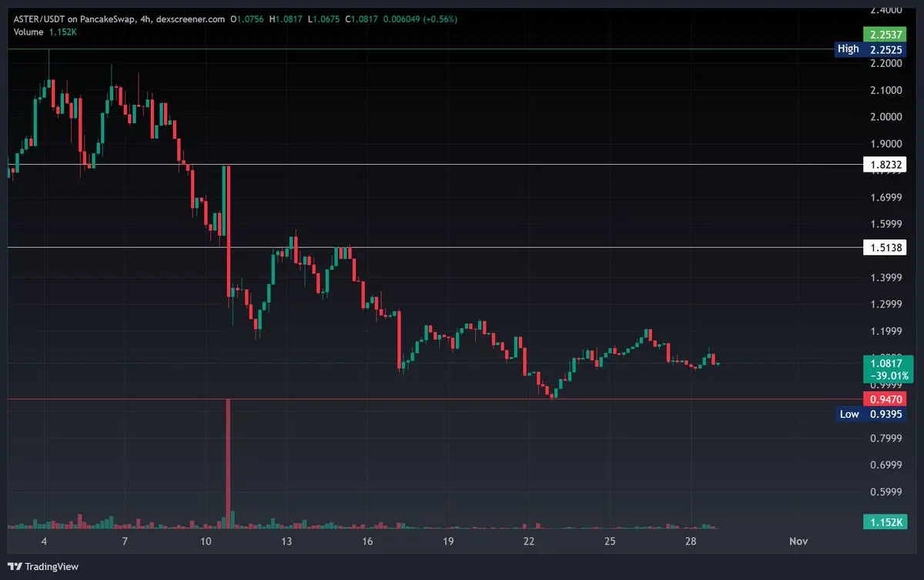Select the 1.8232 horizontal line label
Viewport: 924px width, 580px height.
coord(885,165)
